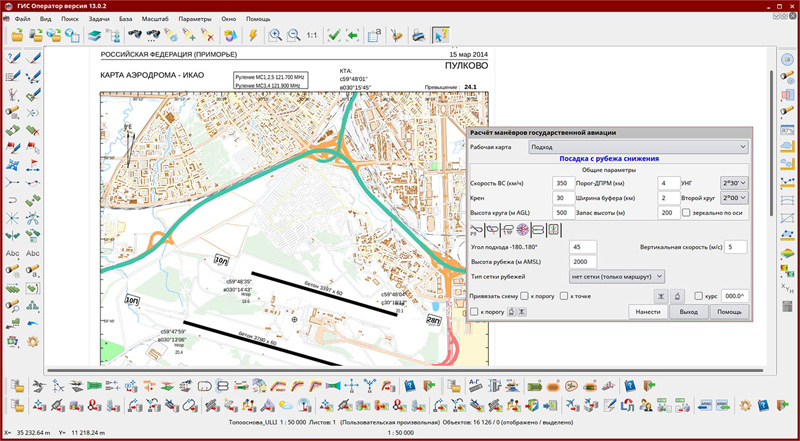Zoom out with the magnifier minus icon
This screenshot has width=800, height=441.
tap(293, 35)
